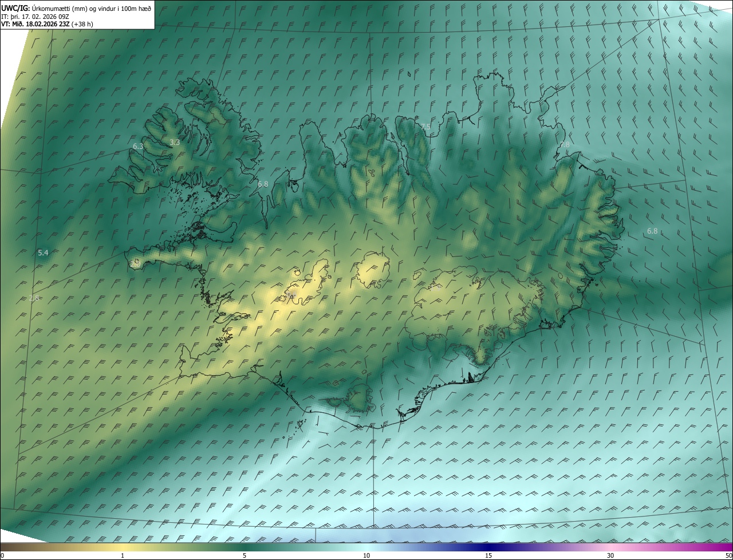Click the '0' tick on the colour scale

point(2,555)
